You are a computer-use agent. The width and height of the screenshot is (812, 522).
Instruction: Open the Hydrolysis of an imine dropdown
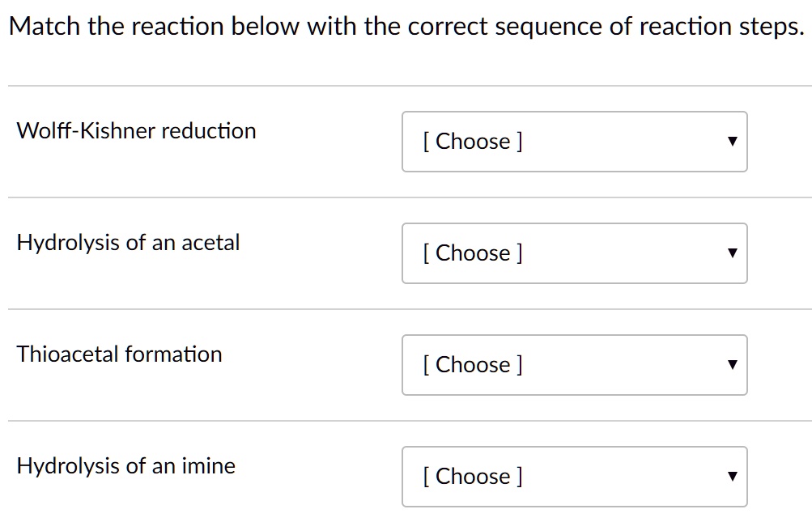pyautogui.click(x=574, y=477)
